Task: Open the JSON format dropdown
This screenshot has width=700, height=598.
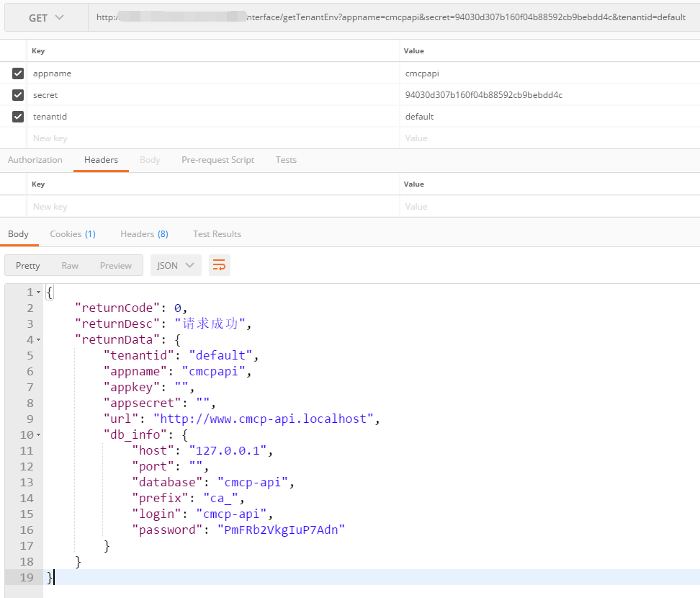Action: 176,265
